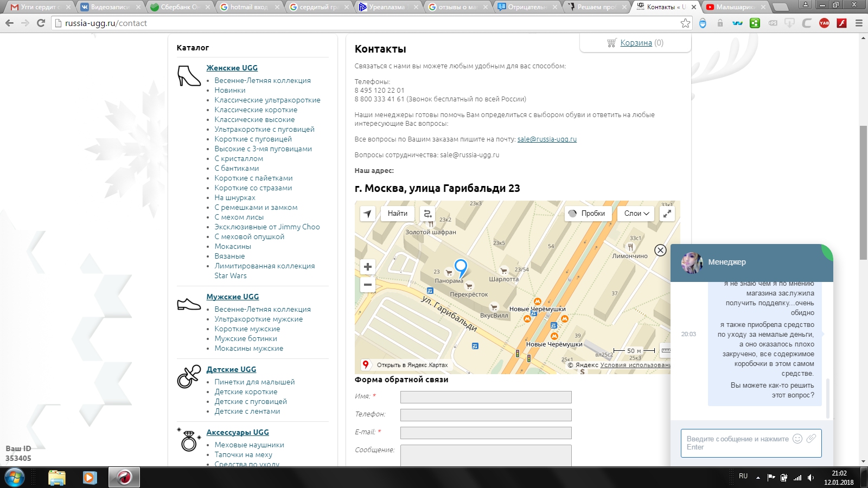The image size is (868, 488).
Task: Expand the map to fullscreen
Action: coord(667,214)
